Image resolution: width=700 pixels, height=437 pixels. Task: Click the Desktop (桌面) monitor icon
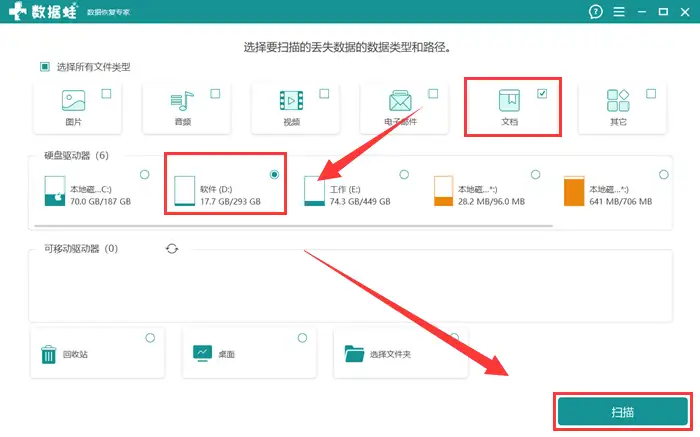pos(202,354)
